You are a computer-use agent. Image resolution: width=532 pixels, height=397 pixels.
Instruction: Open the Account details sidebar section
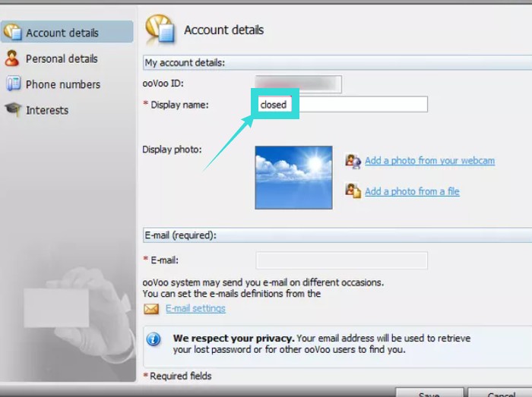(67, 32)
